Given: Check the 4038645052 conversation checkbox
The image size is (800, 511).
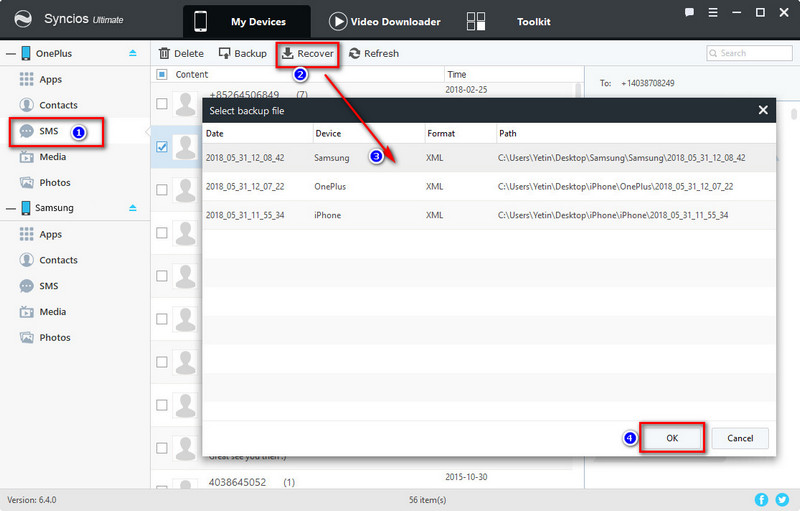Looking at the screenshot, I should [x=162, y=487].
